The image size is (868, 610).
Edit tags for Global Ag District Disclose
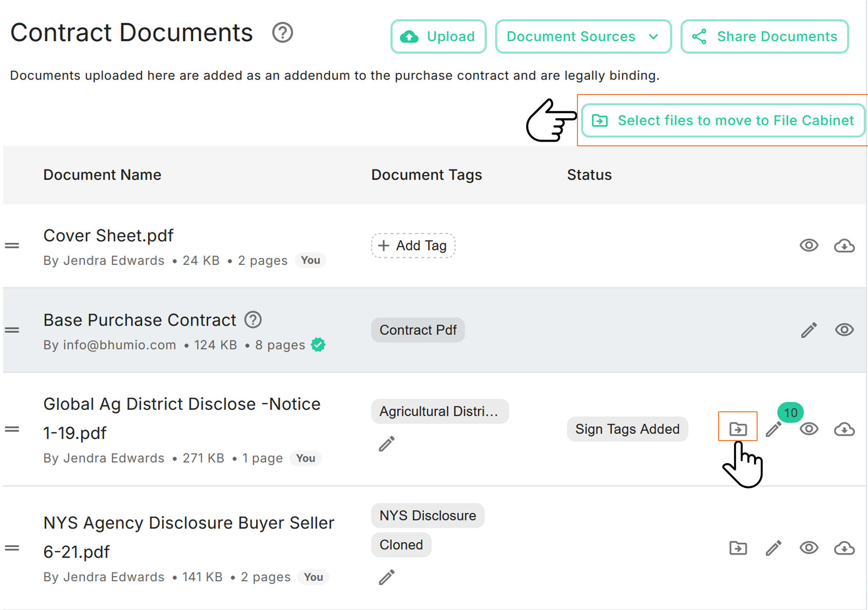tap(387, 444)
